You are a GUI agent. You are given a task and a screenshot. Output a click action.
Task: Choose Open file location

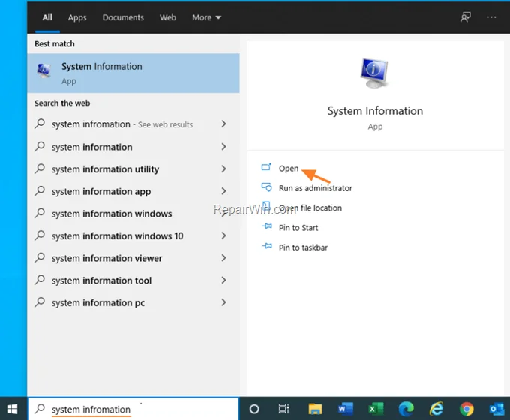[310, 208]
